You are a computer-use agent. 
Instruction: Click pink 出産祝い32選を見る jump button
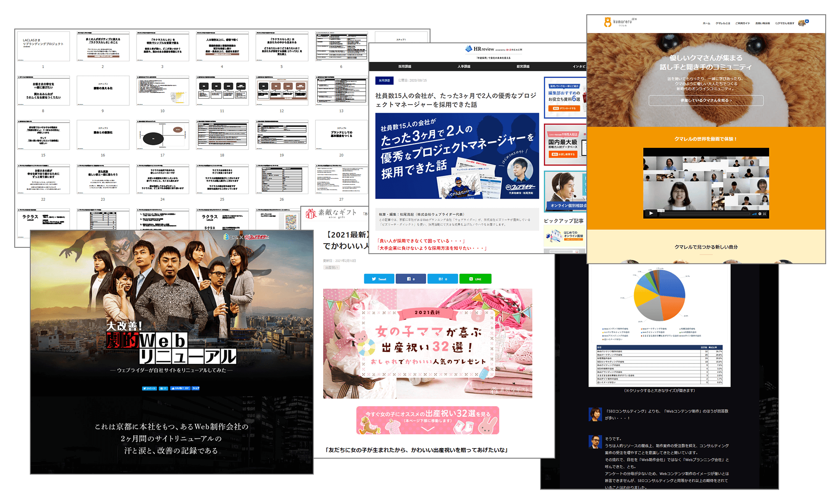(x=428, y=420)
